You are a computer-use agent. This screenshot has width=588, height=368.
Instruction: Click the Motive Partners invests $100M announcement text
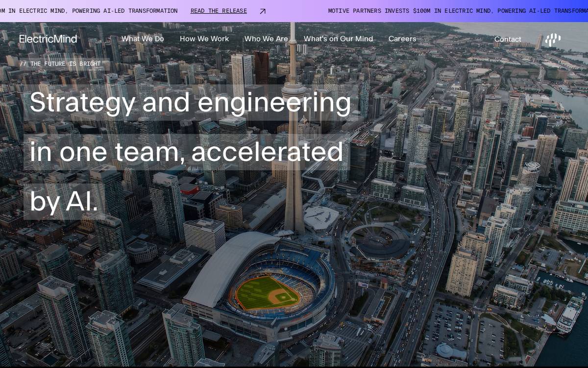[458, 11]
